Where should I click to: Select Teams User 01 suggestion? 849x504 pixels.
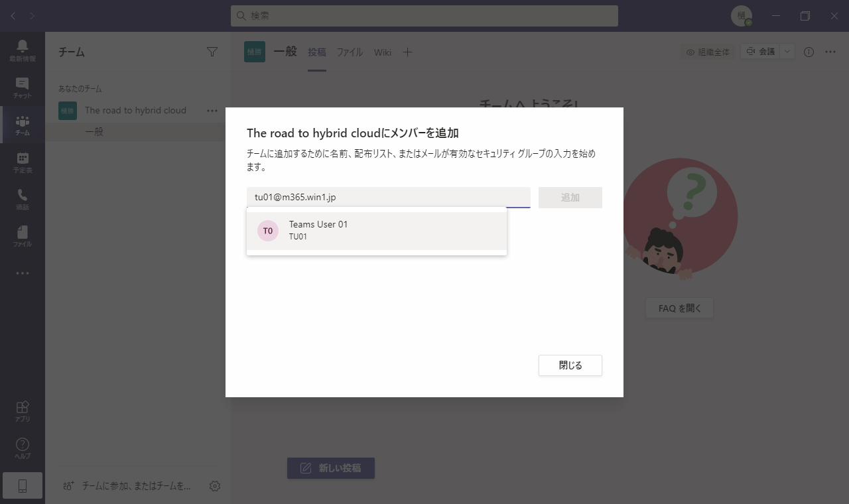[x=377, y=231]
